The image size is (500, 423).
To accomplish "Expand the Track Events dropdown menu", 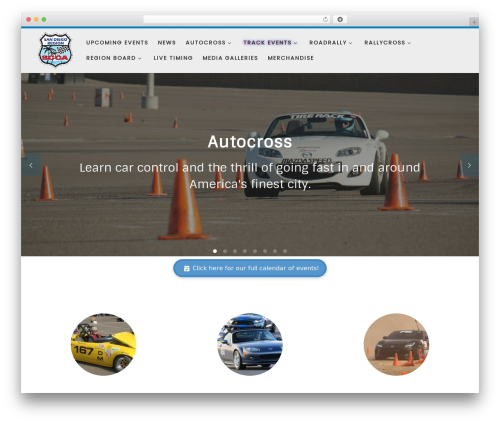I will [x=270, y=43].
